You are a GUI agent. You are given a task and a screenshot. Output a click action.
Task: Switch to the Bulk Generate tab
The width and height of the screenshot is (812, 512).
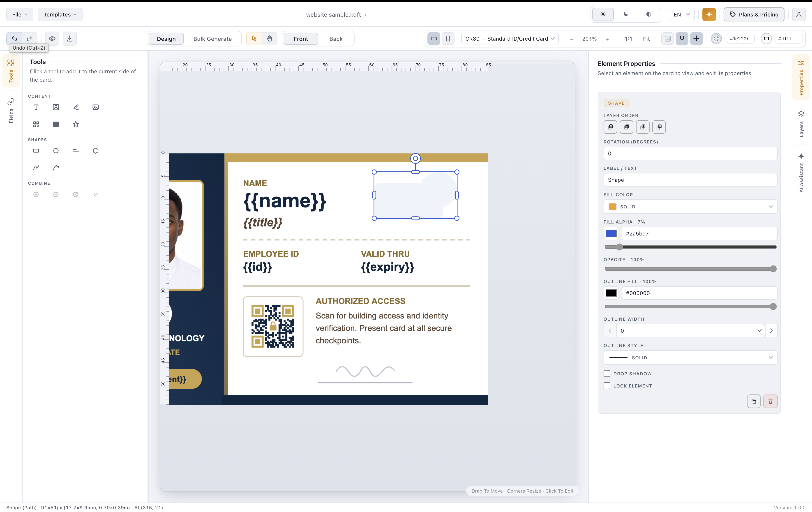click(212, 39)
